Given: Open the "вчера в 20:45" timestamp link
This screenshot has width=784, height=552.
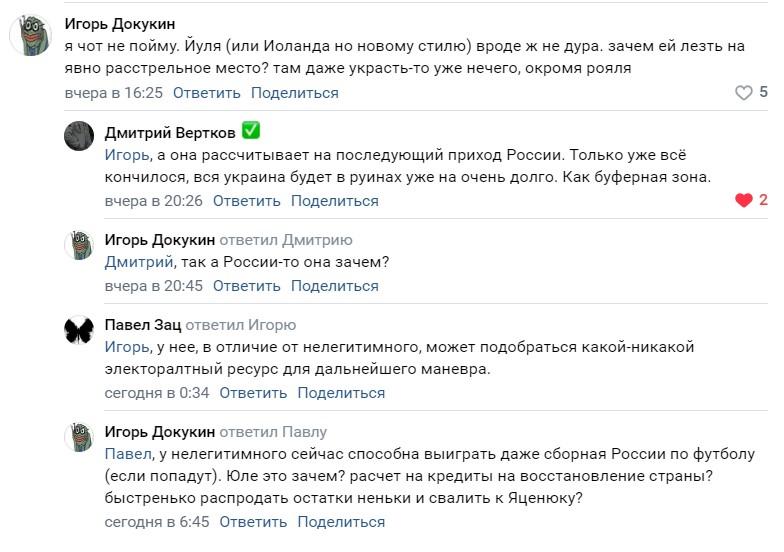Looking at the screenshot, I should [154, 286].
